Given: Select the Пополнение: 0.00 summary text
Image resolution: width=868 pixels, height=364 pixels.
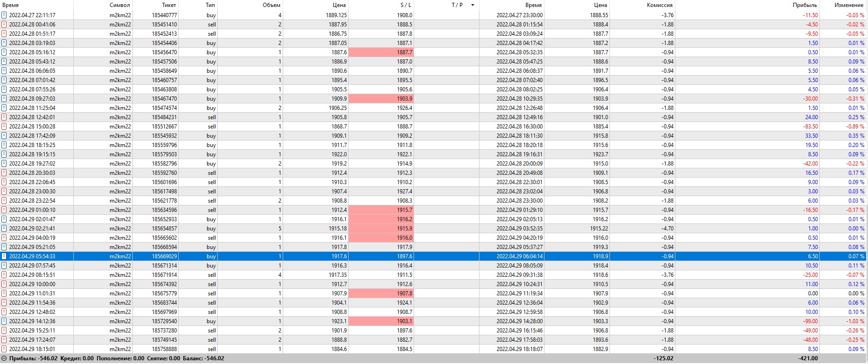Looking at the screenshot, I should click(120, 358).
